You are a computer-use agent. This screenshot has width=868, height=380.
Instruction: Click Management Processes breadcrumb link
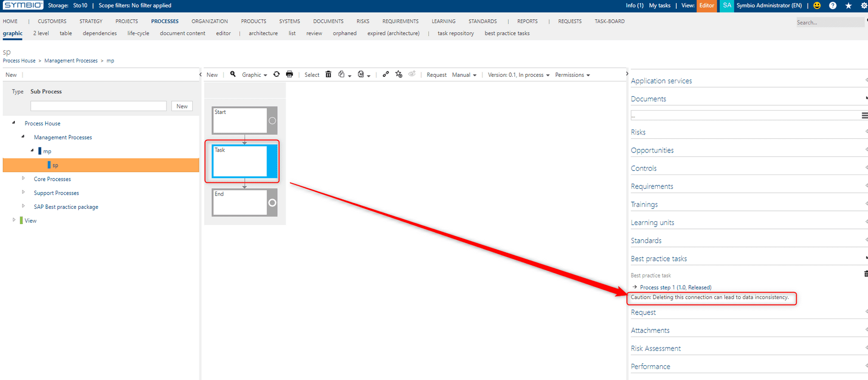click(x=71, y=61)
